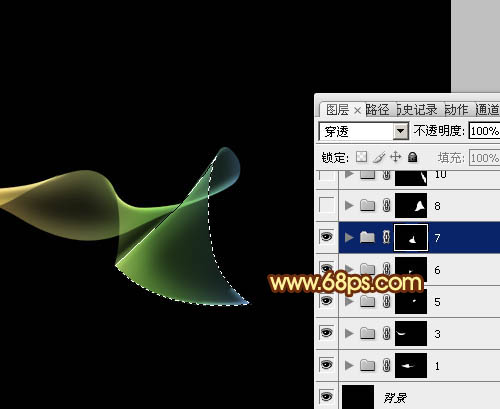The image size is (500, 409).
Task: Expand group 5 with its triangle
Action: click(x=349, y=301)
